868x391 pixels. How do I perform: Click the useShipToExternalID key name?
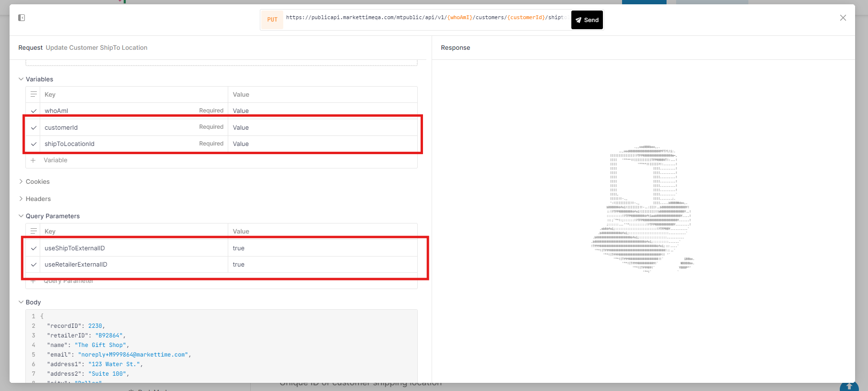pos(75,248)
